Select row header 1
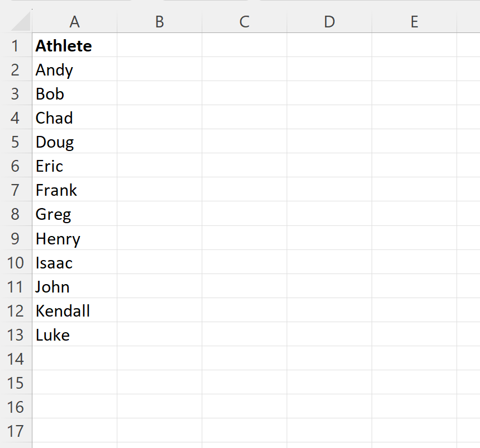This screenshot has height=448, width=480. pos(17,46)
